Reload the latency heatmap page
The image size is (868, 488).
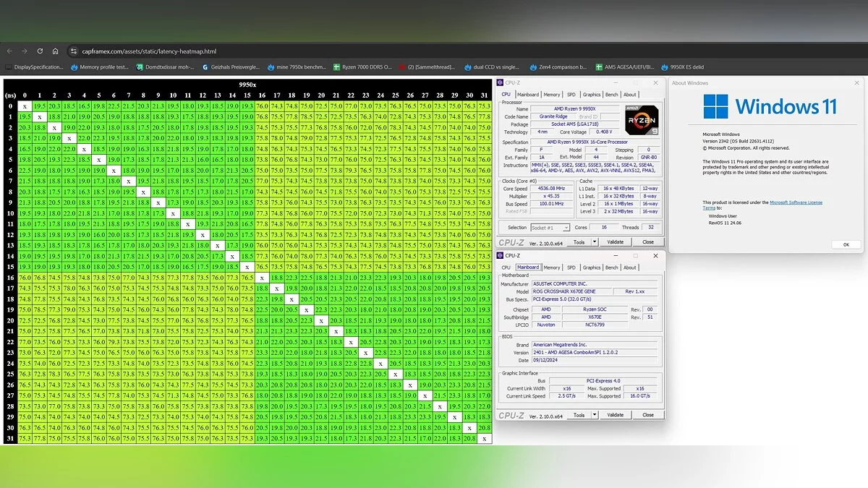(x=40, y=51)
